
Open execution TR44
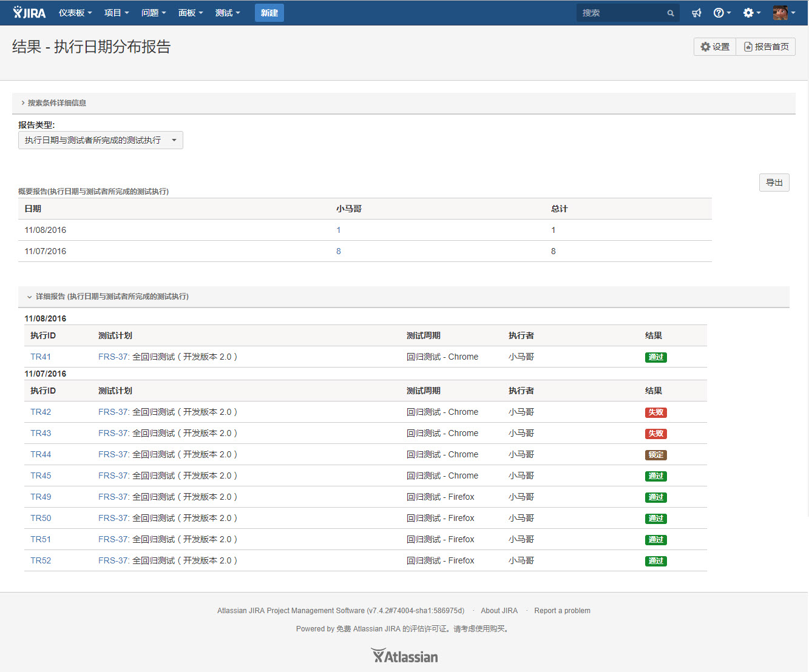(41, 454)
